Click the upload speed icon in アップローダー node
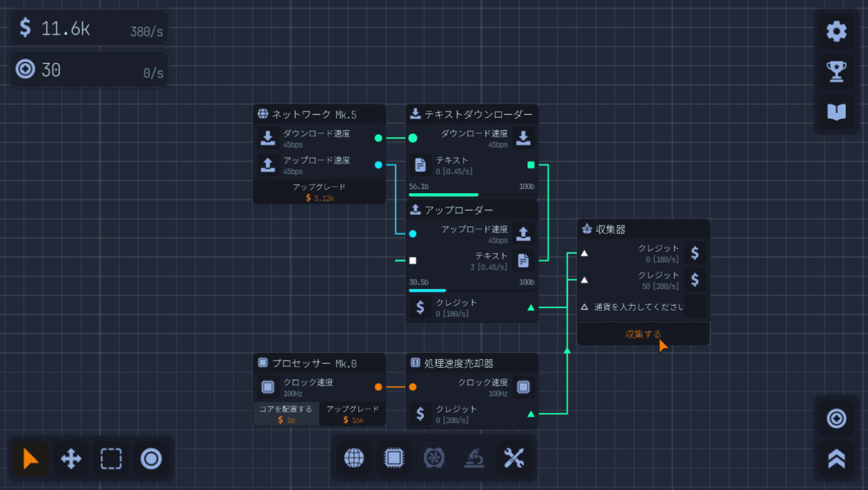The image size is (868, 490). point(524,234)
